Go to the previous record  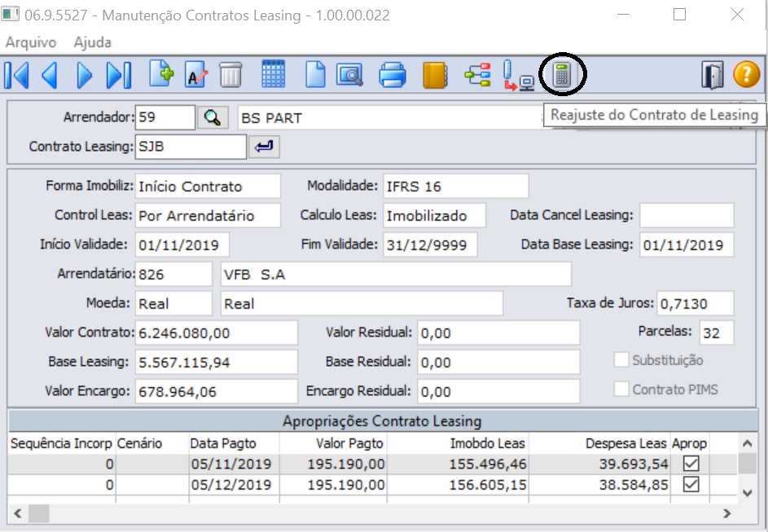[x=50, y=75]
